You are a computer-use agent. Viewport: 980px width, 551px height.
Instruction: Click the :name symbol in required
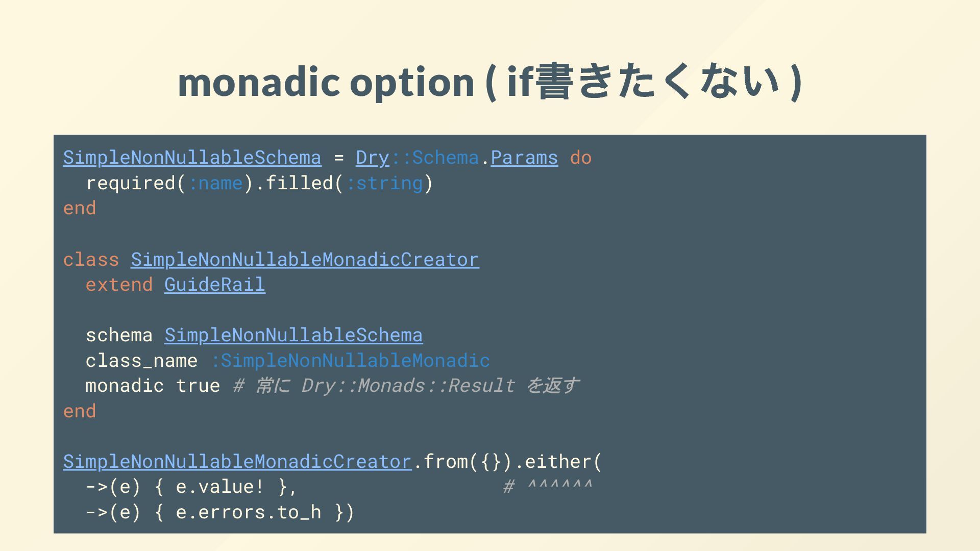click(215, 183)
